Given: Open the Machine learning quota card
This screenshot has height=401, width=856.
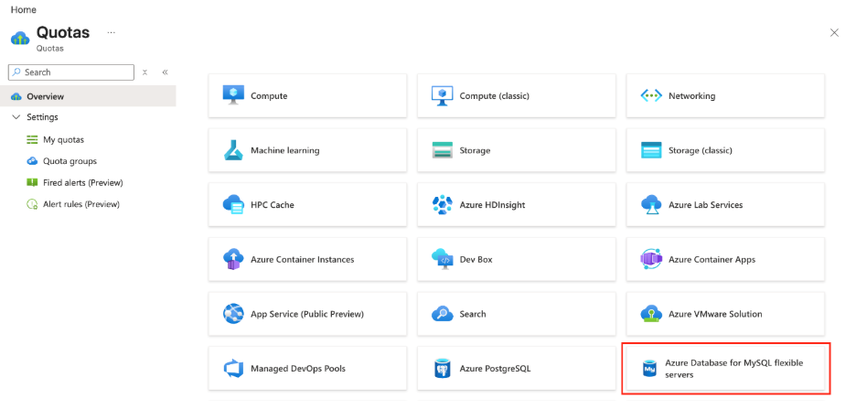Looking at the screenshot, I should click(x=307, y=150).
